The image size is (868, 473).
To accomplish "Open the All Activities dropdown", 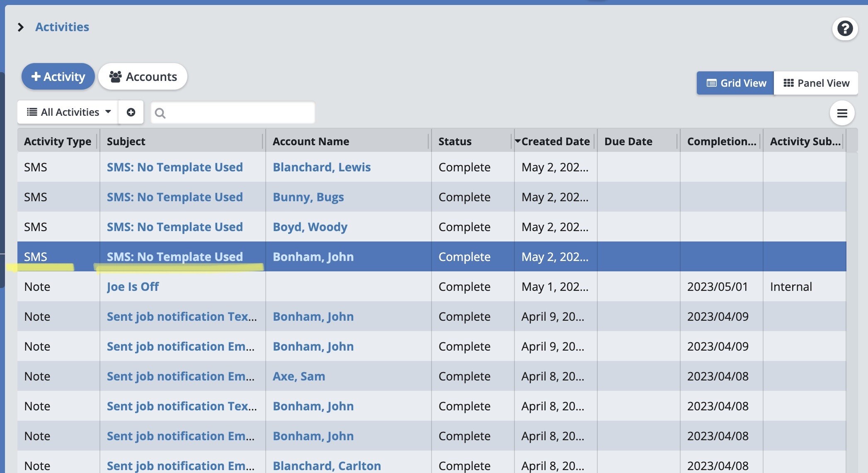I will coord(68,112).
